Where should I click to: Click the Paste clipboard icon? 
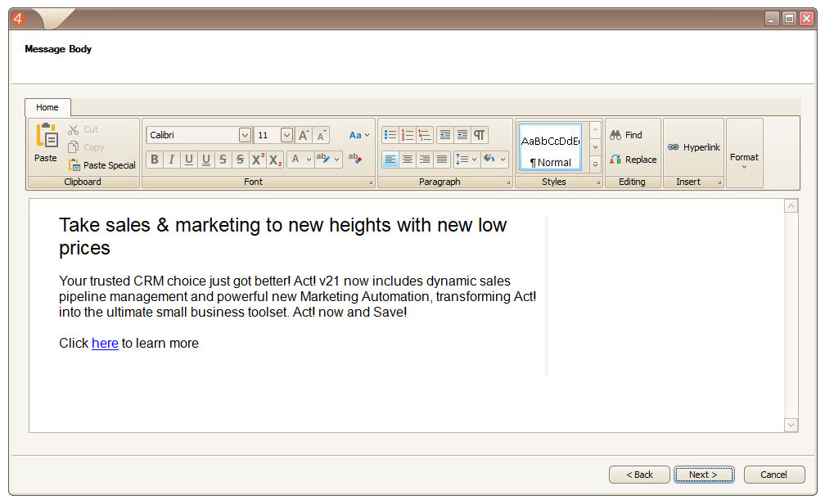pyautogui.click(x=46, y=136)
